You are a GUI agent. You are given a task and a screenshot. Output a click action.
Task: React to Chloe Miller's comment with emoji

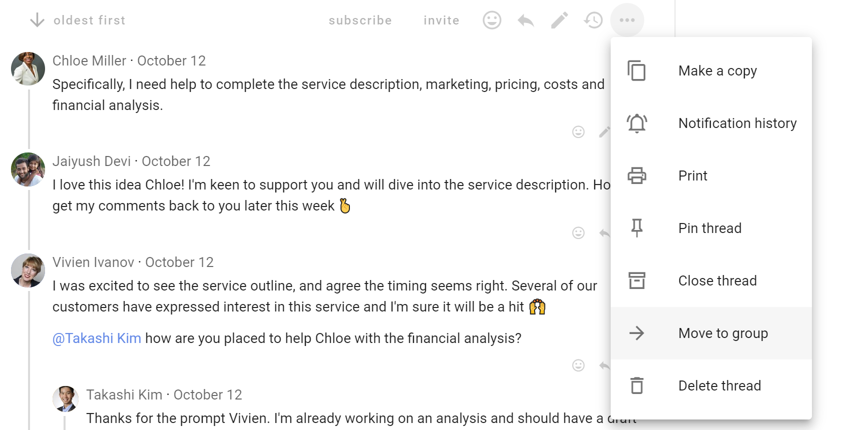coord(578,132)
